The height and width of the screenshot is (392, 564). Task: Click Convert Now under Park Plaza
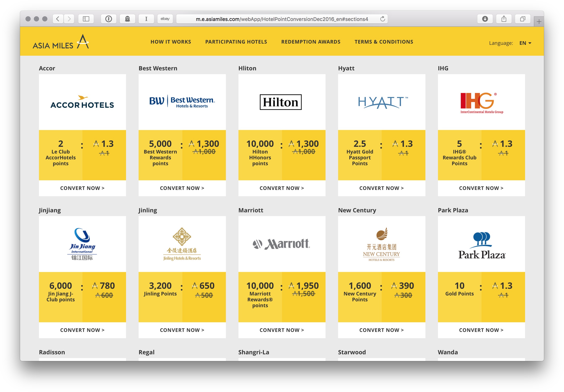pyautogui.click(x=481, y=330)
